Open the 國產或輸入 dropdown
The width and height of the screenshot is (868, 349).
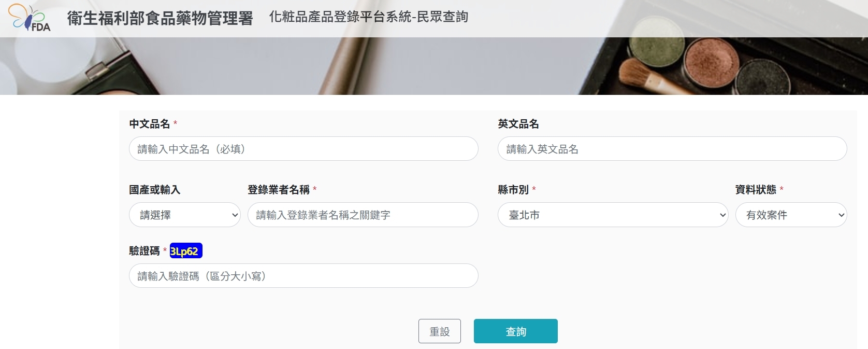(x=185, y=215)
